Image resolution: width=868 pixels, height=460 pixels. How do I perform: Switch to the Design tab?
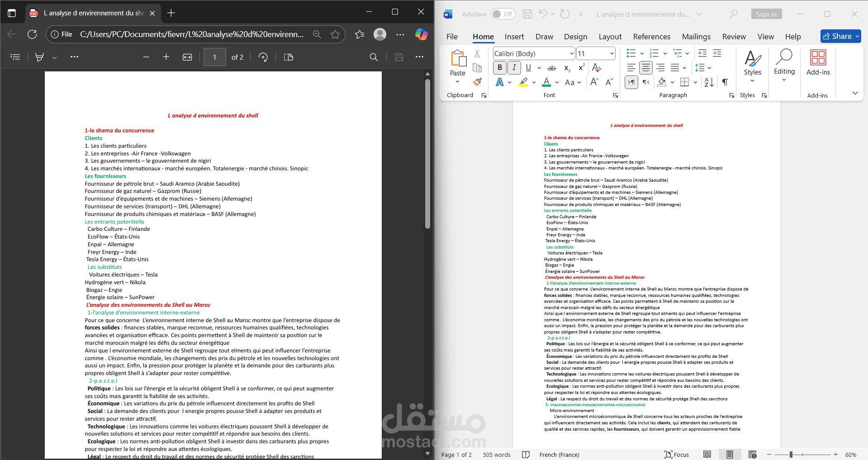coord(575,37)
